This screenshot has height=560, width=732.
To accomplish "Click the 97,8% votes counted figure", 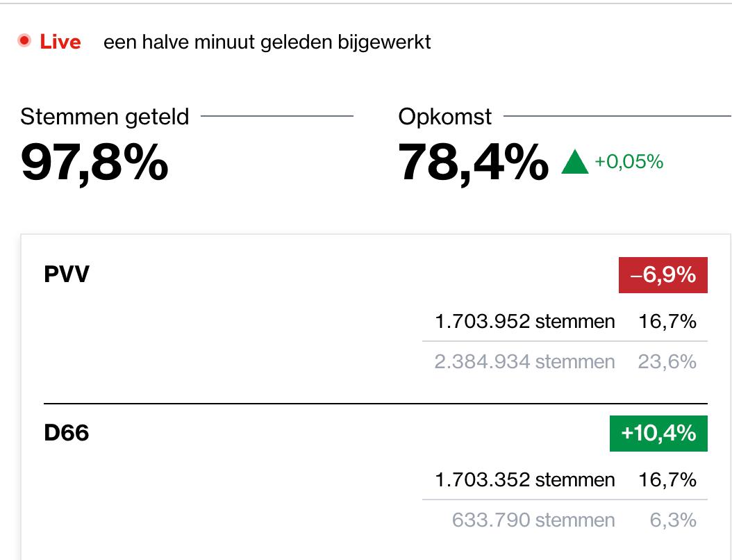I will point(94,162).
